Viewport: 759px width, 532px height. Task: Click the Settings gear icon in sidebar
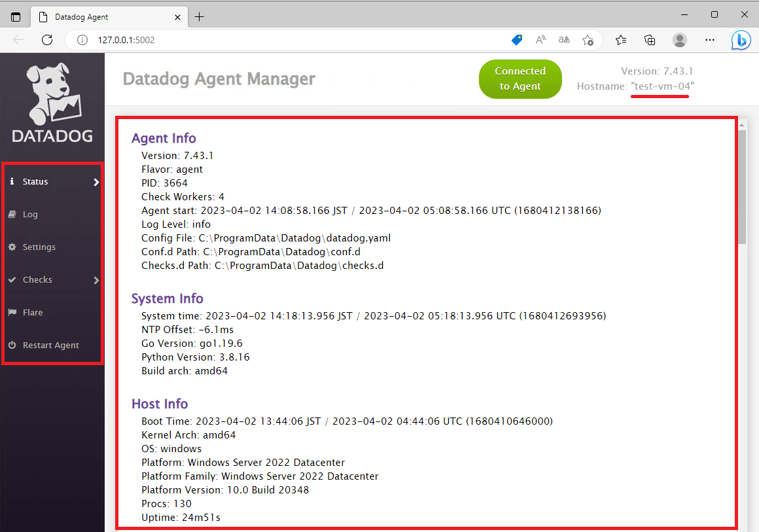click(x=12, y=247)
